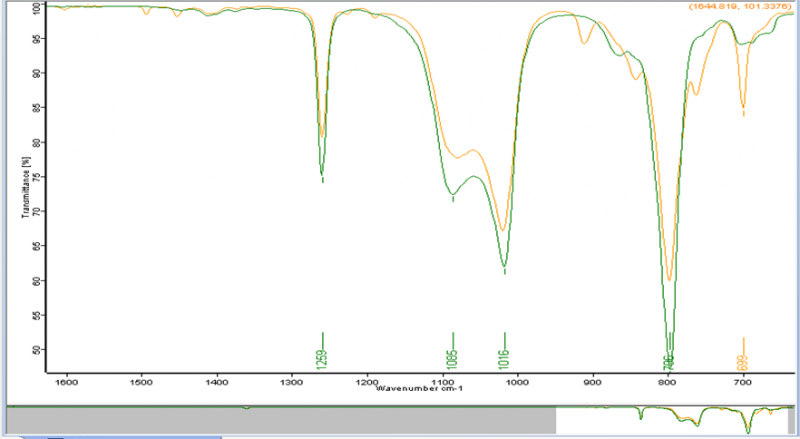Image resolution: width=800 pixels, height=439 pixels.
Task: Click the 85 tick on the transmittance axis
Action: pos(36,108)
